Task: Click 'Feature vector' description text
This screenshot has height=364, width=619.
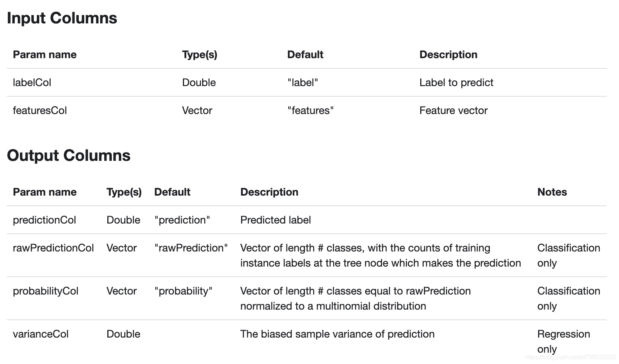Action: pos(453,111)
